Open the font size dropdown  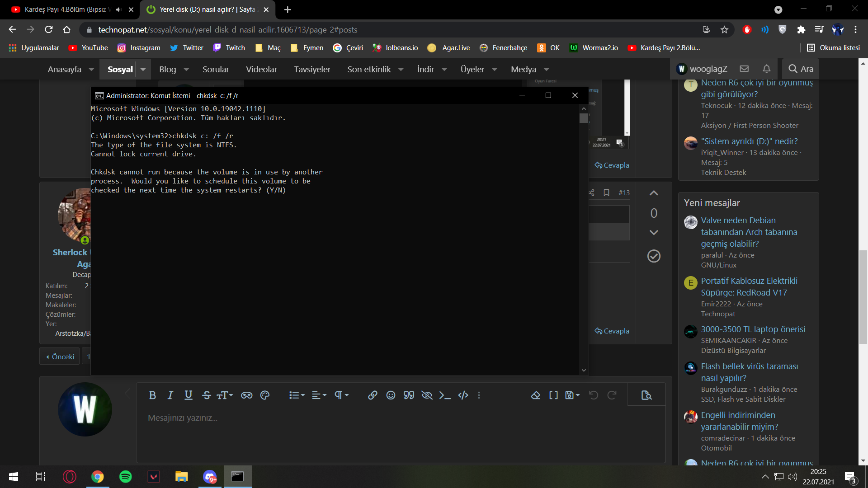(225, 395)
